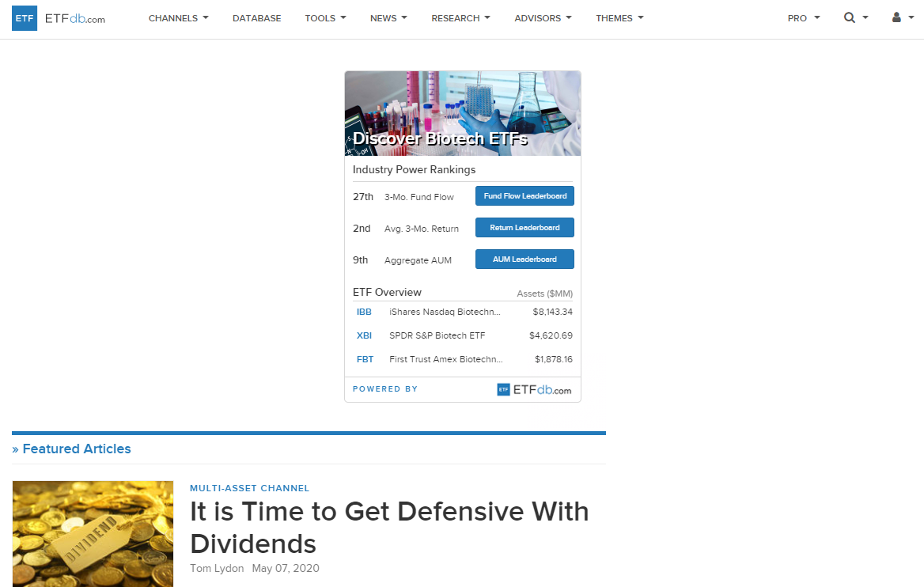Viewport: 924px width, 587px height.
Task: Open the FBT ticker link
Action: click(x=365, y=359)
